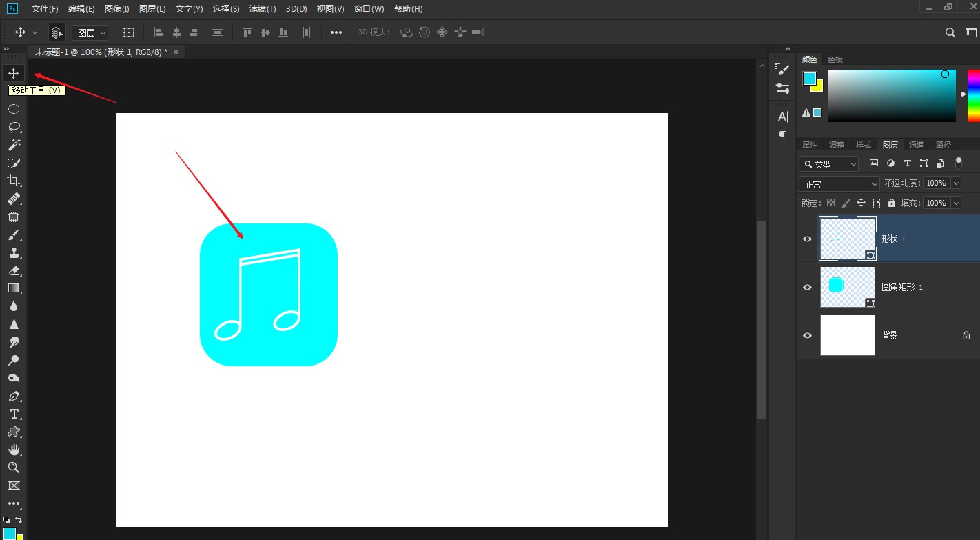
Task: Click the 背景 layer thumbnail
Action: click(x=847, y=335)
